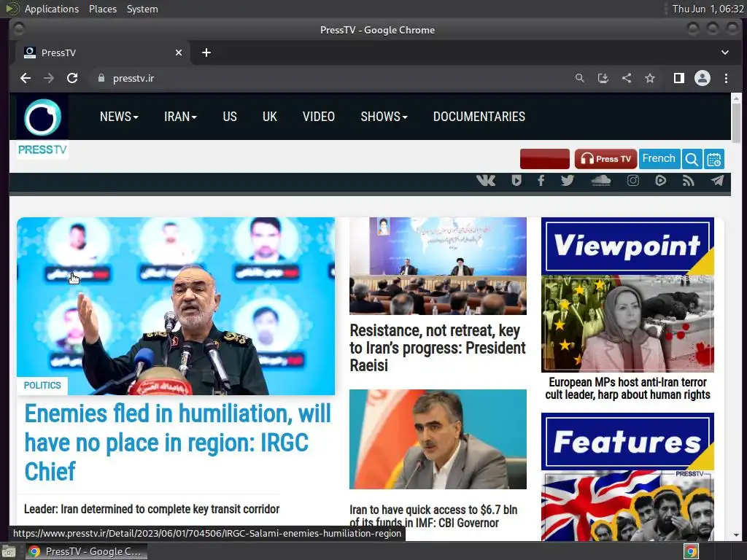Open the site search magnifier button
Screen dimensions: 747x560
point(692,159)
